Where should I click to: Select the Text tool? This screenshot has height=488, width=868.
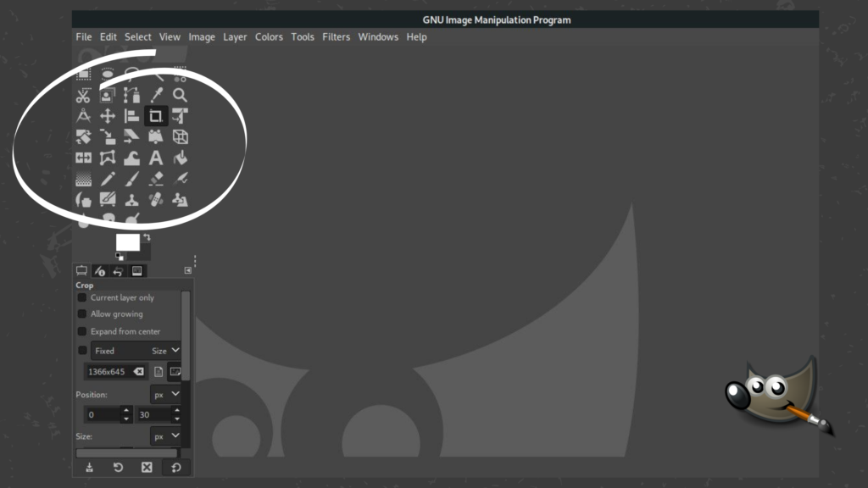point(156,158)
